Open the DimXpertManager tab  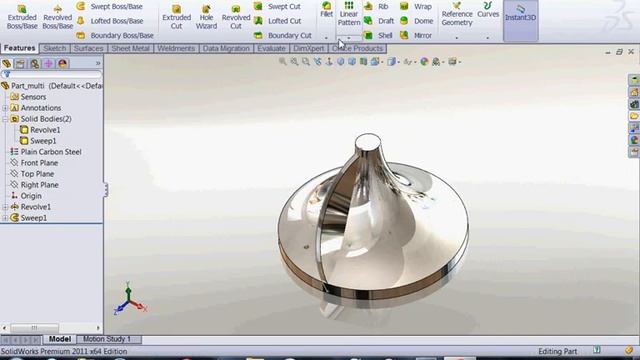[49, 64]
